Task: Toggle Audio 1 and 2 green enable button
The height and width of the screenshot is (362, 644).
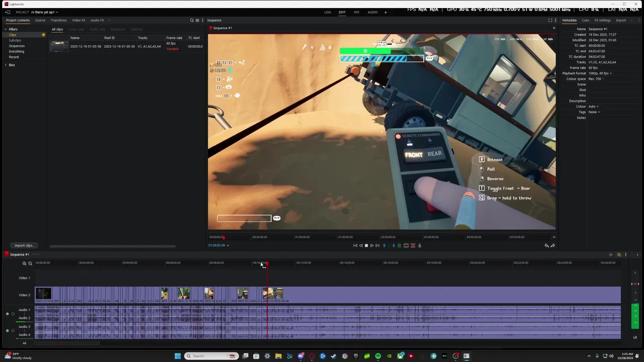Action: pyautogui.click(x=7, y=314)
